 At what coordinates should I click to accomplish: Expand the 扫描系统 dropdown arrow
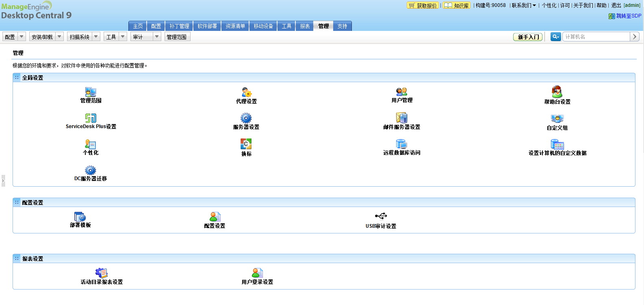tap(96, 37)
